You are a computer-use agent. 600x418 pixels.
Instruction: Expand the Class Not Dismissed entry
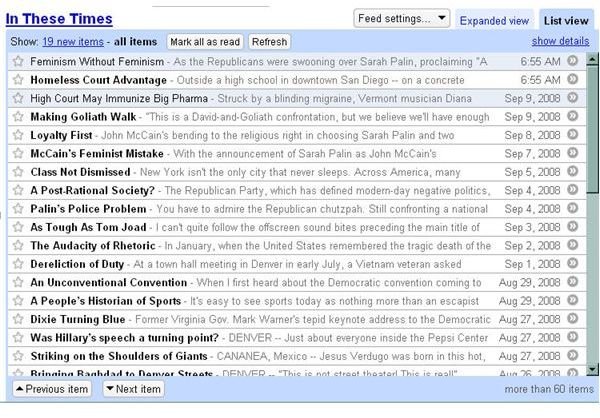pyautogui.click(x=297, y=171)
